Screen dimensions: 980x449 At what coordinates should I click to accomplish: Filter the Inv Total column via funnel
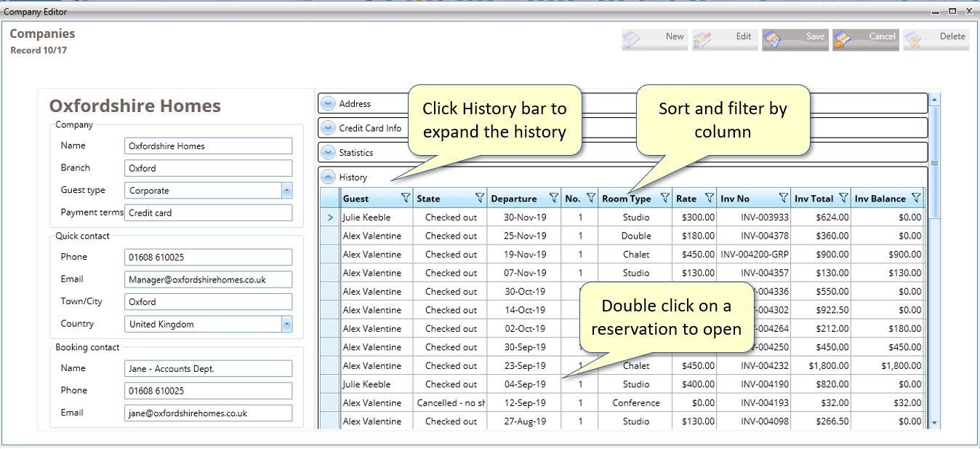[x=843, y=198]
